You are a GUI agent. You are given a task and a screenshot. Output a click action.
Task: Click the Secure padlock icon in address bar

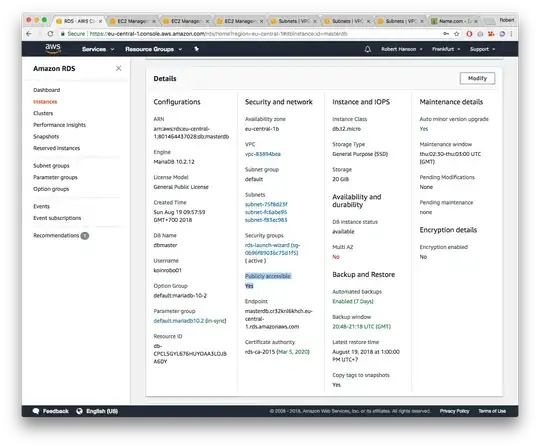tap(63, 34)
